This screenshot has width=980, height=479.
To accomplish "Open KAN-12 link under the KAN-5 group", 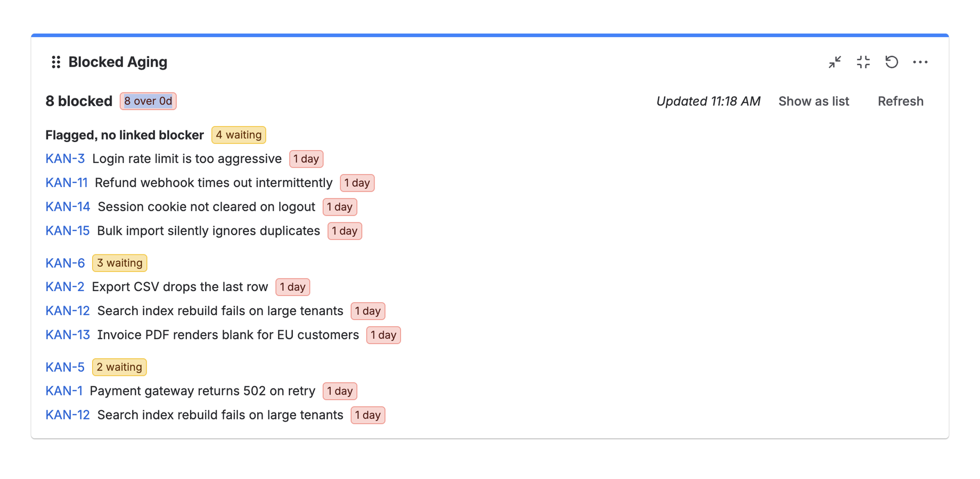I will (x=68, y=415).
